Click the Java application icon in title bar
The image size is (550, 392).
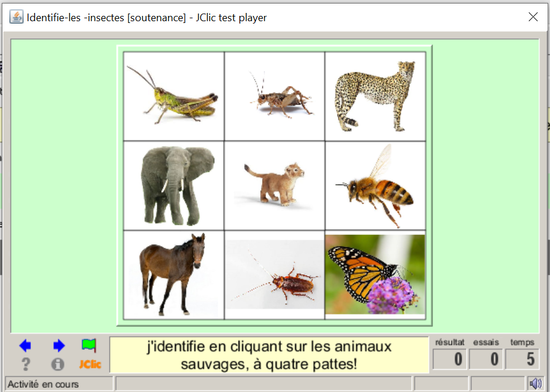(x=17, y=17)
